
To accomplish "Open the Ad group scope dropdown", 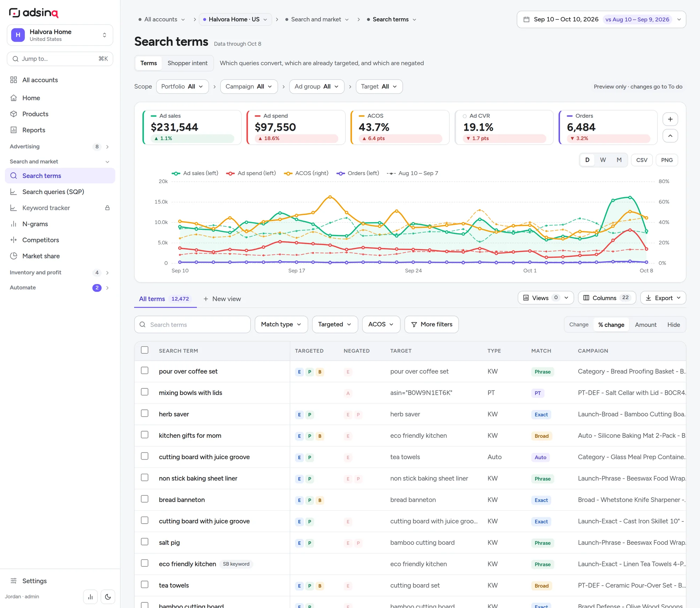I will point(317,87).
